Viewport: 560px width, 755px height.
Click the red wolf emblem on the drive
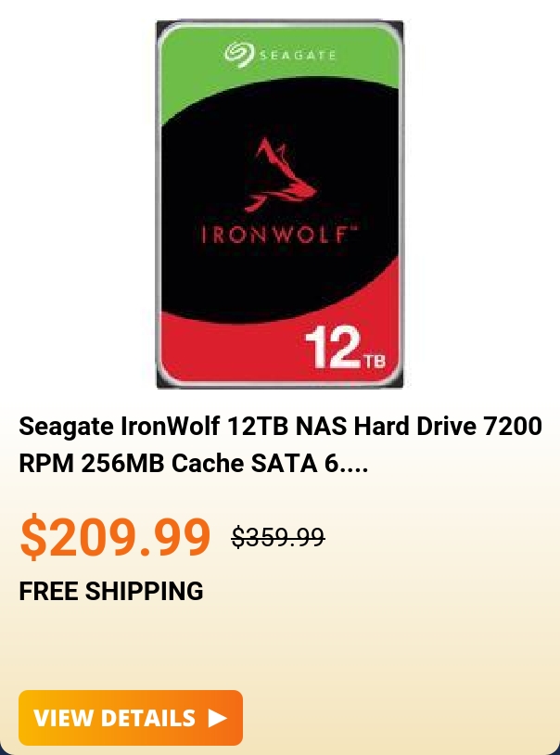tap(280, 174)
